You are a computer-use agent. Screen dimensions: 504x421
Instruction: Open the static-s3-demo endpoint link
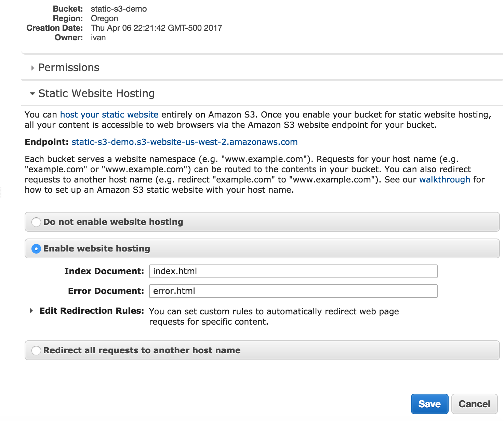tap(185, 142)
